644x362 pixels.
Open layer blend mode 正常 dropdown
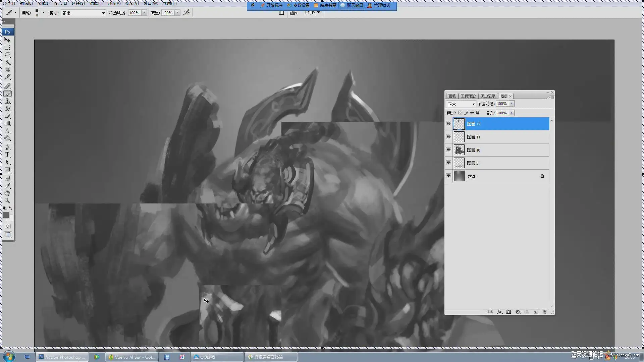point(461,104)
